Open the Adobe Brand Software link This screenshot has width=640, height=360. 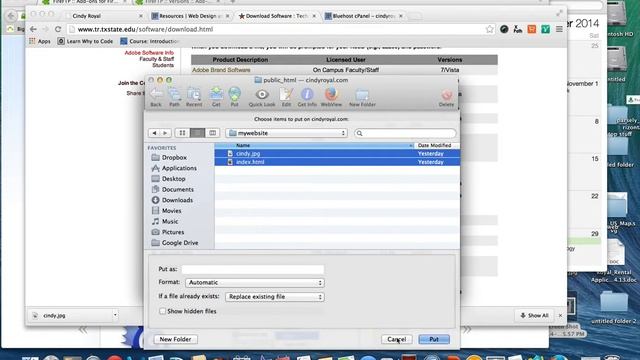point(221,70)
